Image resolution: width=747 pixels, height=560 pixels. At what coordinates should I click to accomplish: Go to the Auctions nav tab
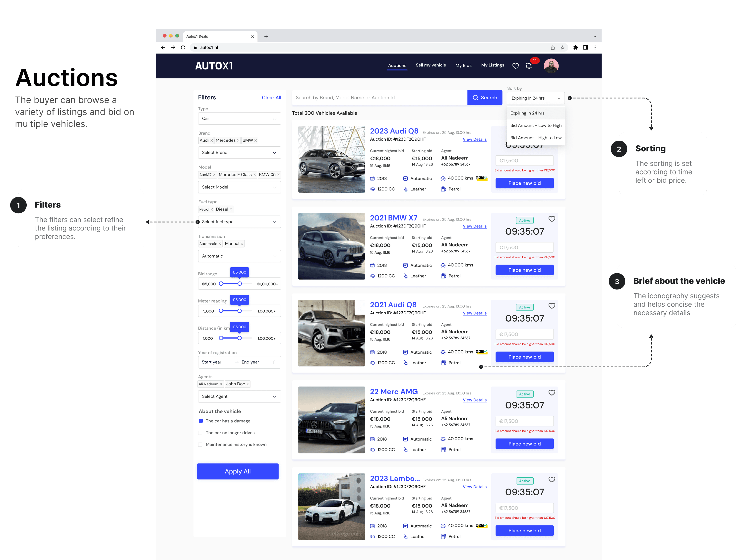point(397,65)
